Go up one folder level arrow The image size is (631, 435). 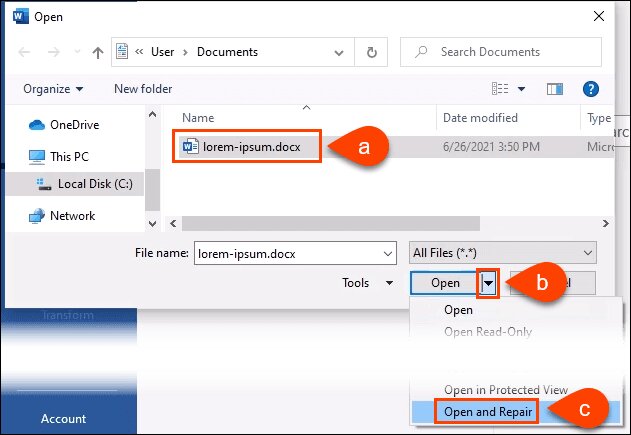click(x=98, y=52)
